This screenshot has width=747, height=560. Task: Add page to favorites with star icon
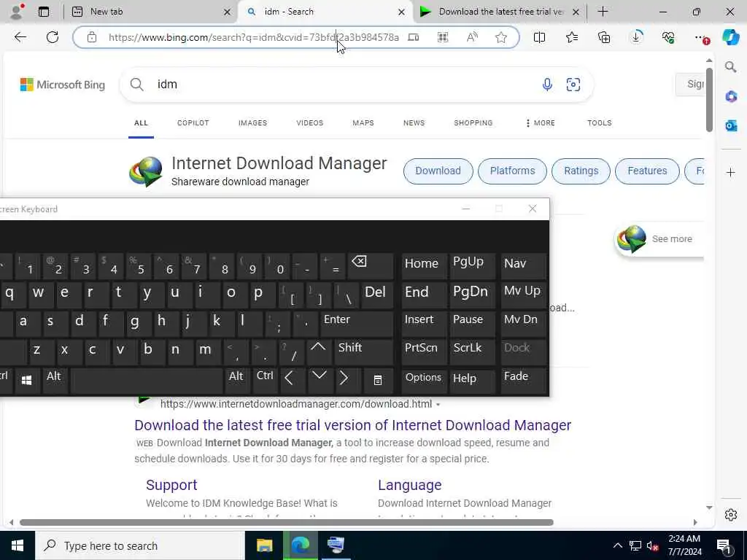(x=500, y=37)
